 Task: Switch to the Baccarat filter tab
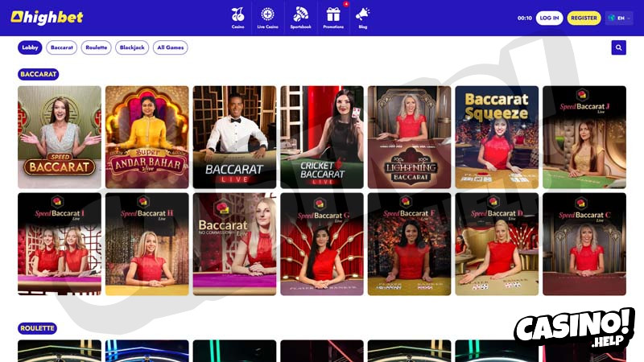coord(62,47)
